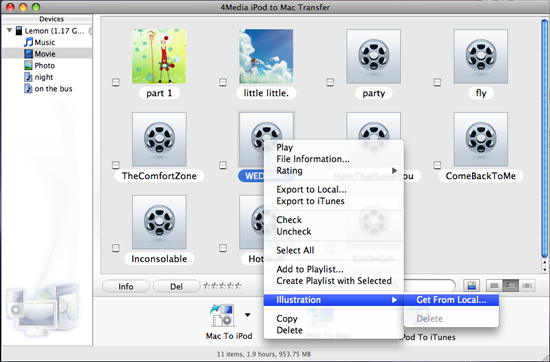Click the 'party' title label
The height and width of the screenshot is (362, 550).
pos(374,93)
